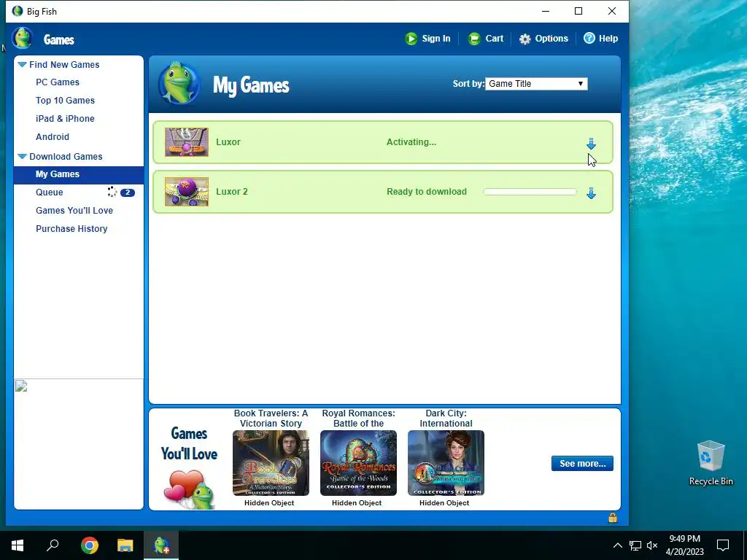Image resolution: width=747 pixels, height=560 pixels.
Task: Click the Luxor 2 game title text
Action: (232, 192)
